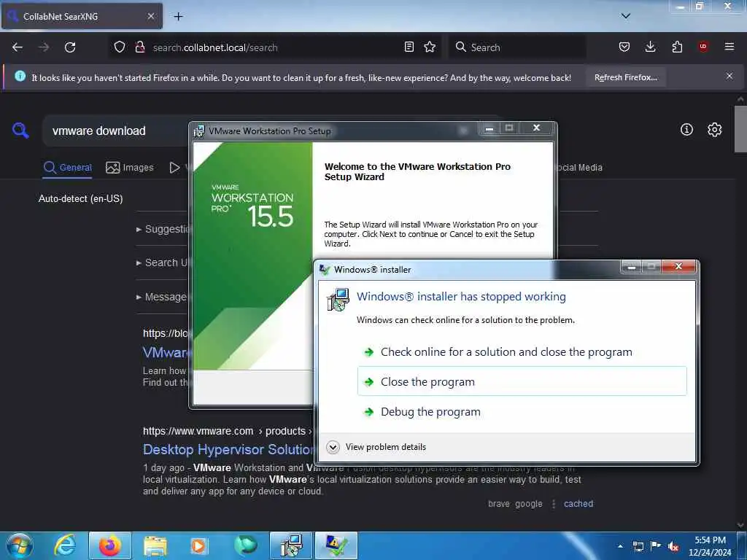Viewport: 747px width, 560px height.
Task: Close the VMware Workstation Pro Setup window
Action: click(536, 128)
